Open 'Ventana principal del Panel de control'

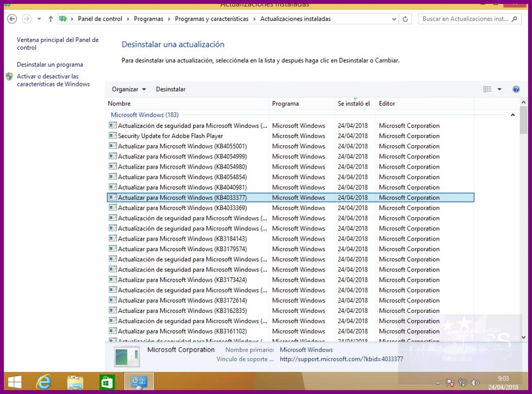(58, 44)
